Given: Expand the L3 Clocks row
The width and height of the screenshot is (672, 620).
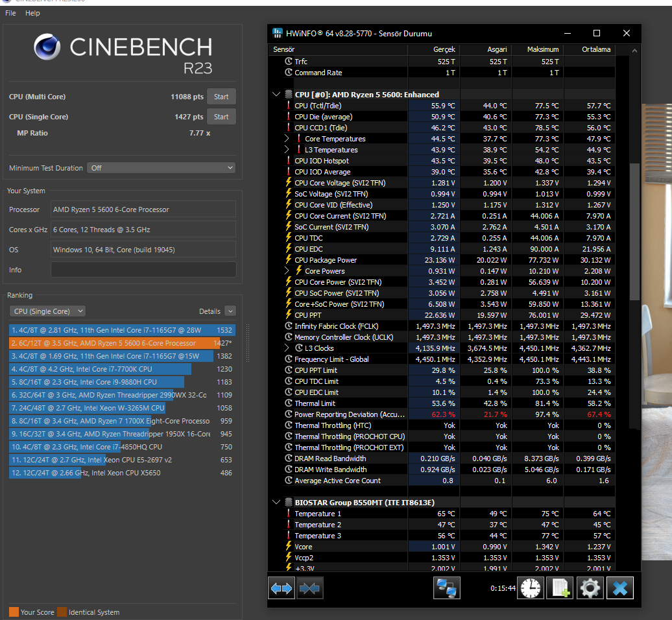Looking at the screenshot, I should coord(287,348).
